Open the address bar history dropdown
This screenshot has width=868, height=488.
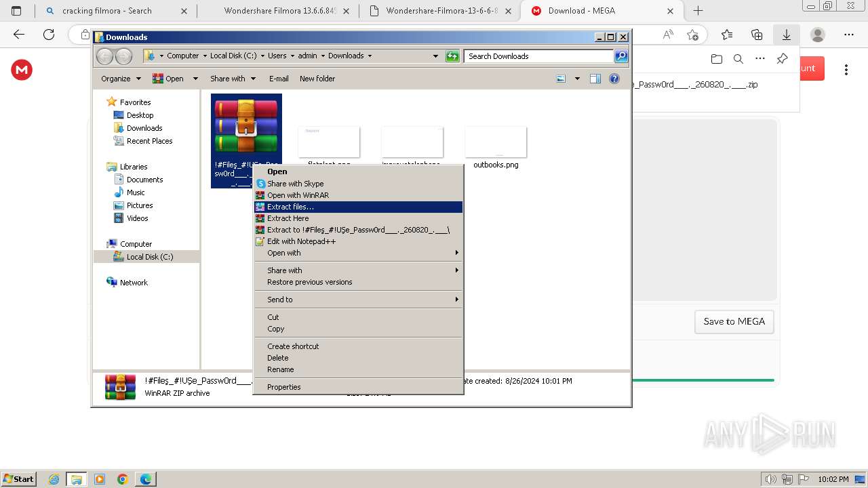coord(435,56)
